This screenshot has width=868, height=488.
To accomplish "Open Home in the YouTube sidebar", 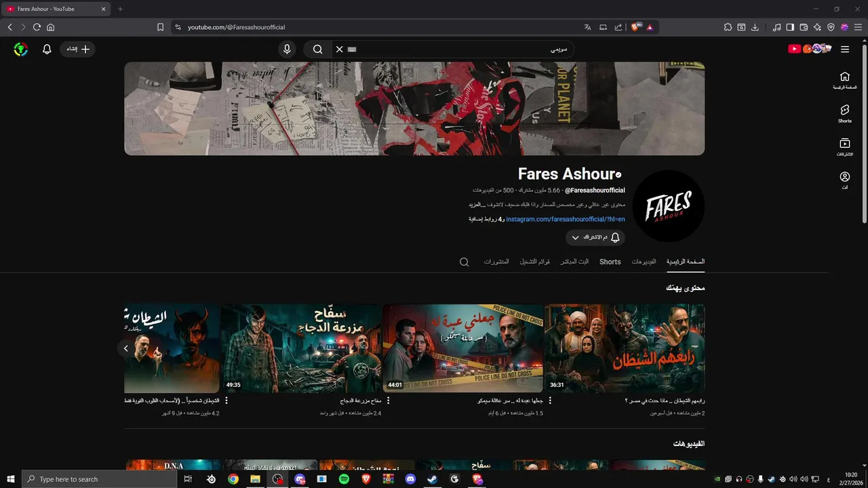I will pyautogui.click(x=844, y=81).
